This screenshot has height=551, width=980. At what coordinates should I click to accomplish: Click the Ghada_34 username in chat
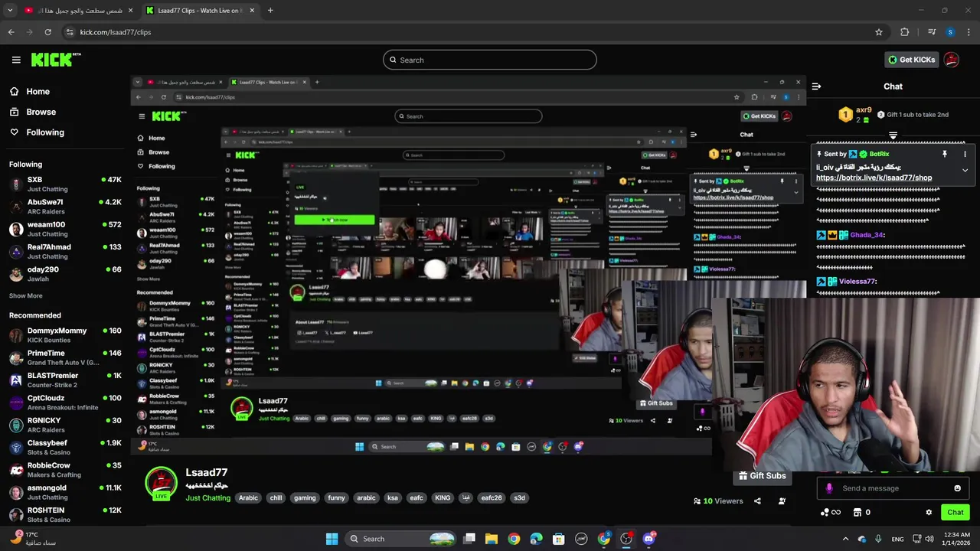pos(867,235)
